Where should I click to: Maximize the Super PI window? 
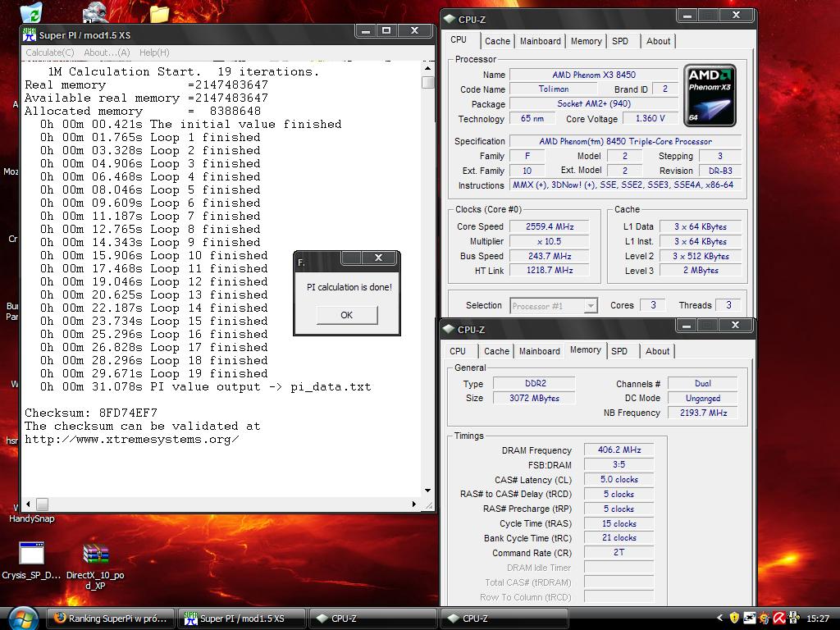pos(387,30)
